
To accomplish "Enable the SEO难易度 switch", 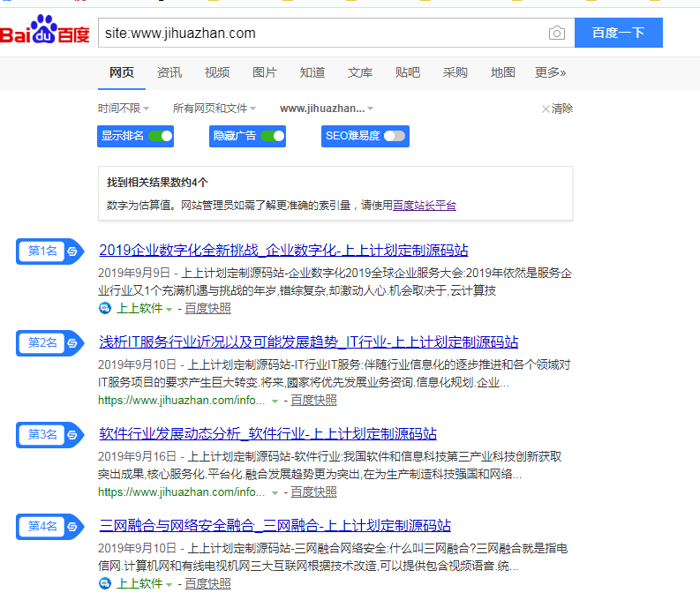I will [x=395, y=136].
